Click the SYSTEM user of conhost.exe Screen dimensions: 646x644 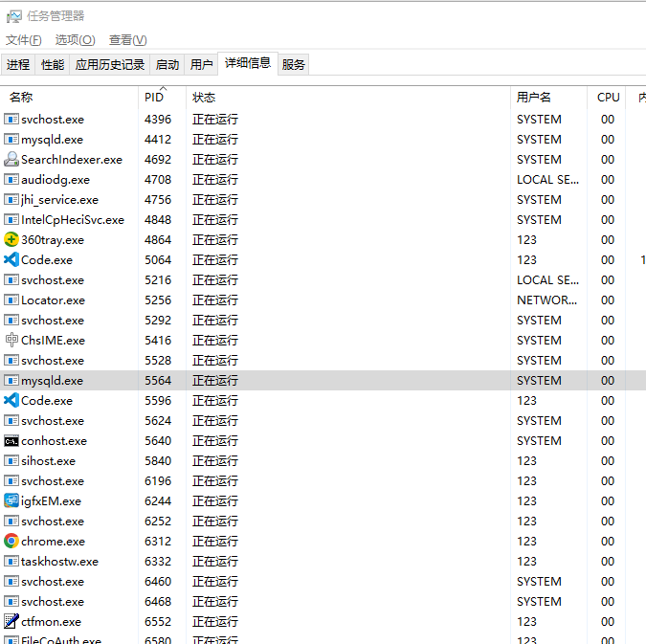(x=539, y=441)
